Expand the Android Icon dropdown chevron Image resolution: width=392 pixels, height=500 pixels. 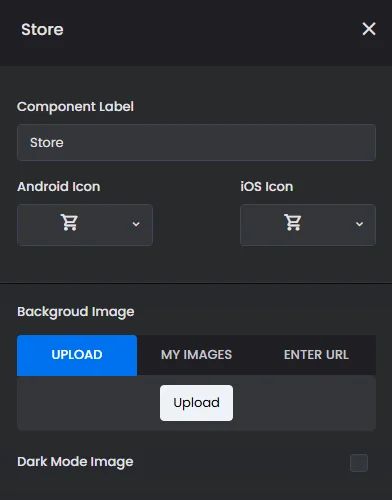(x=136, y=224)
